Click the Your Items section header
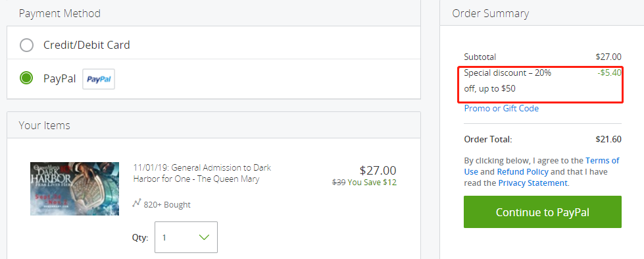Image resolution: width=644 pixels, height=259 pixels. point(44,125)
